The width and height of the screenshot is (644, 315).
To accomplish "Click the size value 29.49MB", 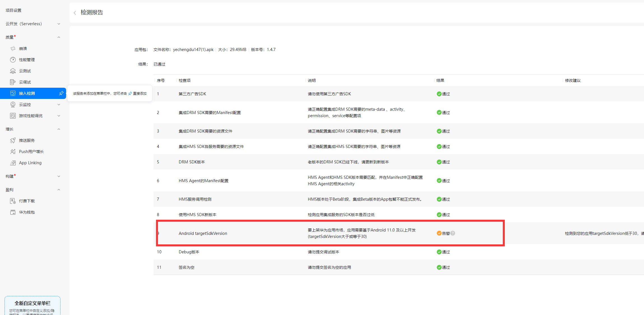I will pyautogui.click(x=238, y=50).
